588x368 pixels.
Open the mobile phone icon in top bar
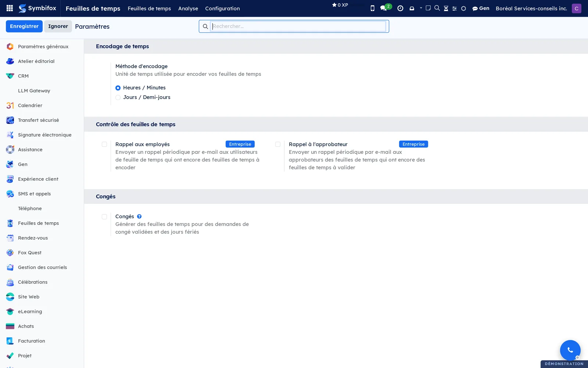pos(372,8)
